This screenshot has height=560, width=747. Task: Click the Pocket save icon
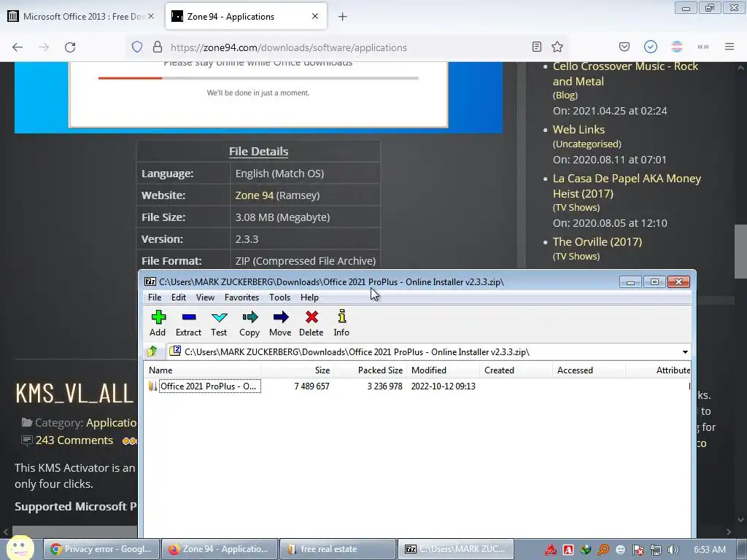tap(624, 47)
